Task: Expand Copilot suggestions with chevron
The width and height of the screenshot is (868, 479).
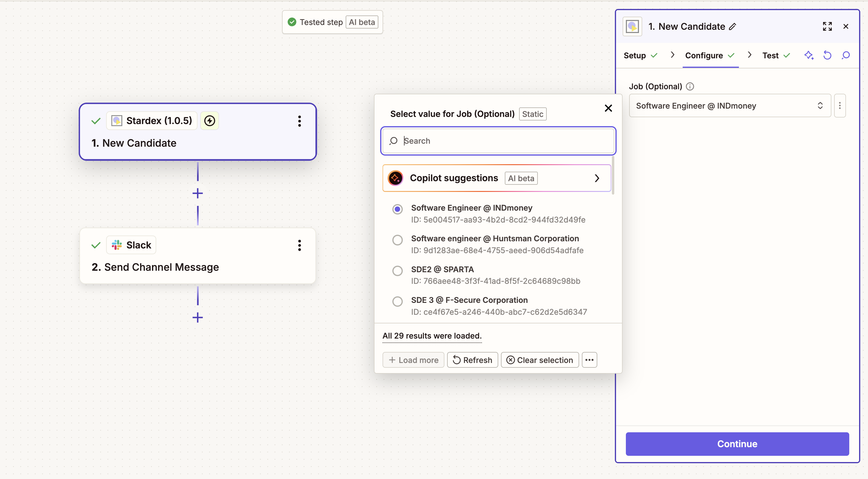Action: coord(597,178)
